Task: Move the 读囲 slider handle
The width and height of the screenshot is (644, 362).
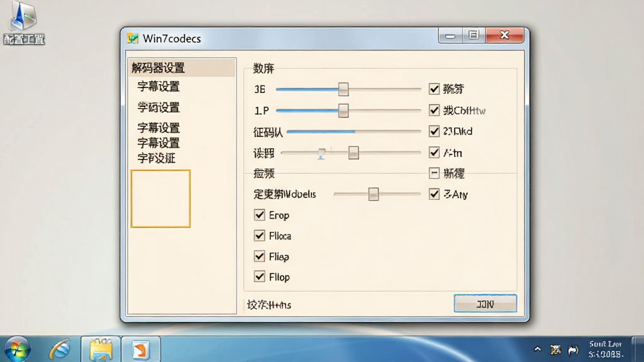Action: point(353,153)
